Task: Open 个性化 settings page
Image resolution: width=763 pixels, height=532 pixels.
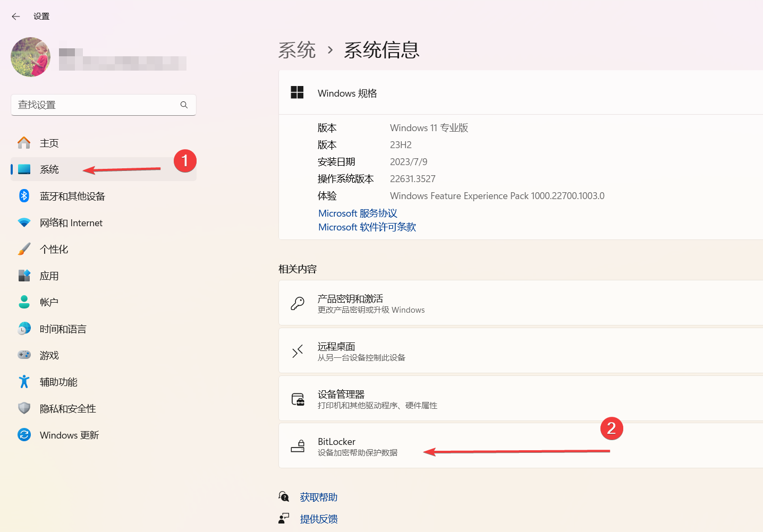Action: click(104, 249)
